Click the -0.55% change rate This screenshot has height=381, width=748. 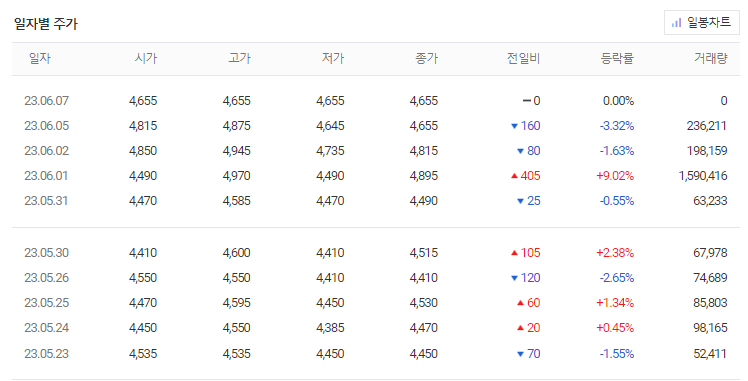point(617,201)
